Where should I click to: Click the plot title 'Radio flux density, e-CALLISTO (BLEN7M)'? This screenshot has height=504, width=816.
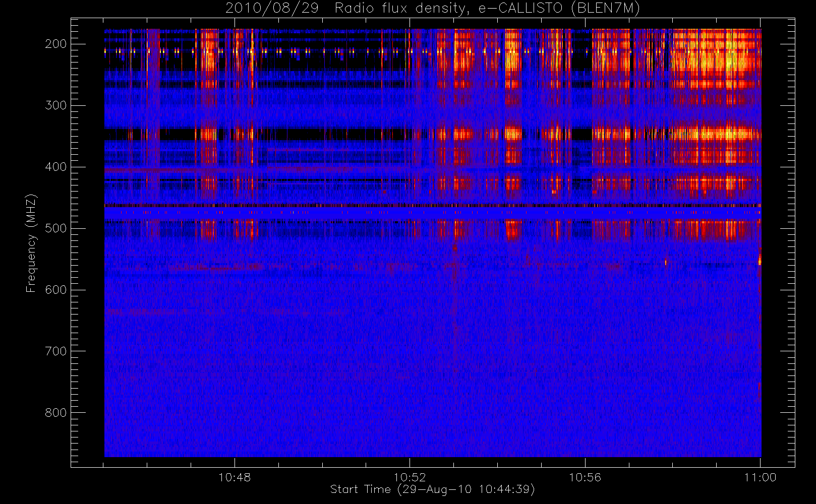487,9
